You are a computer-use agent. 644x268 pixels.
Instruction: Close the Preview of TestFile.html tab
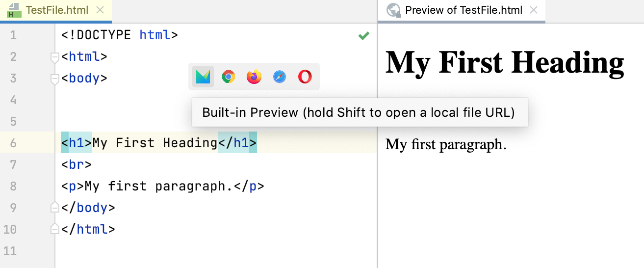click(x=534, y=10)
